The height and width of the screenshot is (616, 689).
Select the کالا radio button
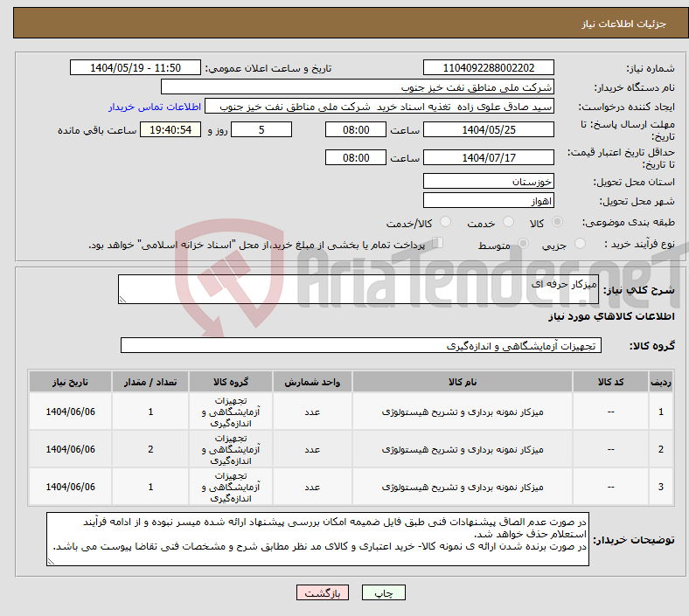557,222
